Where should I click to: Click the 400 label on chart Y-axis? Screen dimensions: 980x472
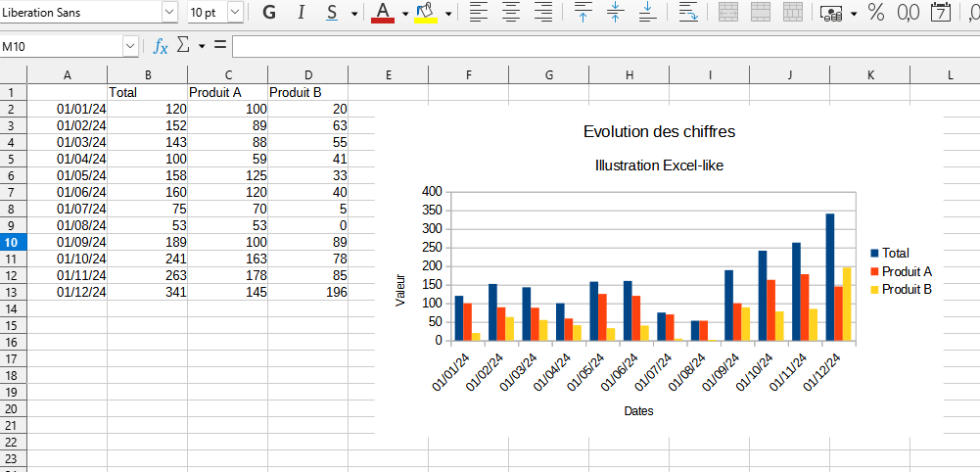pos(432,191)
